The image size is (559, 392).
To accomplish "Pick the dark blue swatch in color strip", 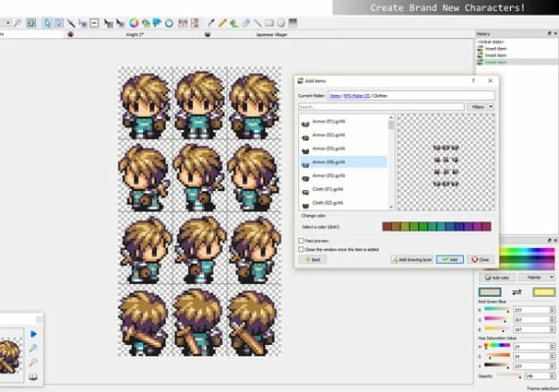I will coord(459,226).
